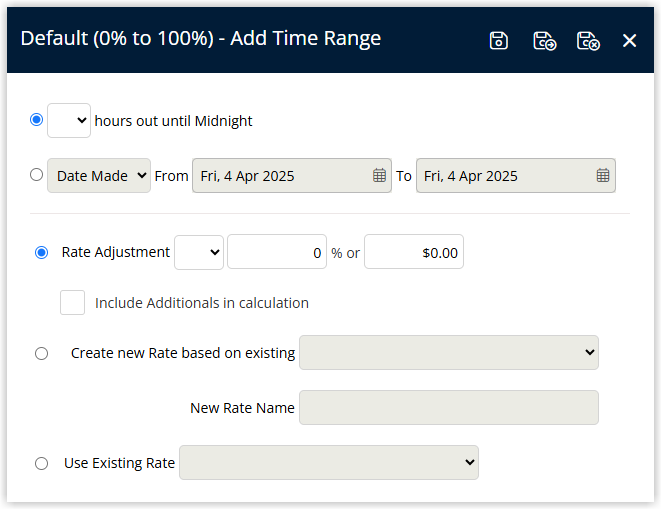Open the Date Made dropdown

(x=99, y=176)
